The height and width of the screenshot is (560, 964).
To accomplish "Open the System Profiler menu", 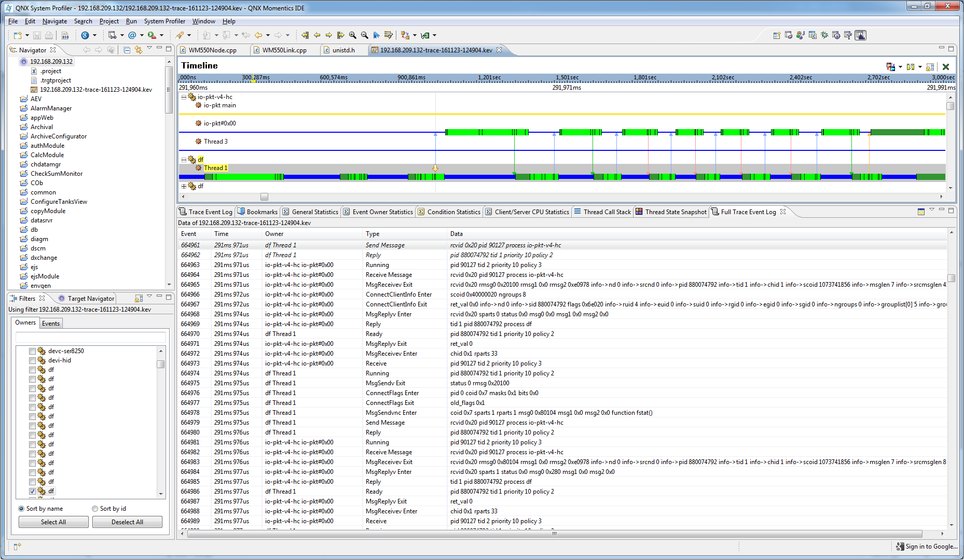I will 164,21.
